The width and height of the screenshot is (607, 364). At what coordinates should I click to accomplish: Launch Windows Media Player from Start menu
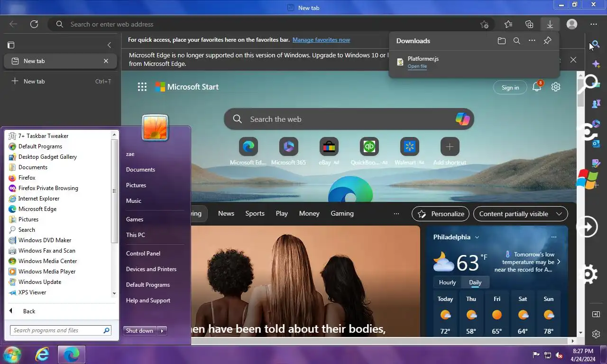[x=47, y=272]
